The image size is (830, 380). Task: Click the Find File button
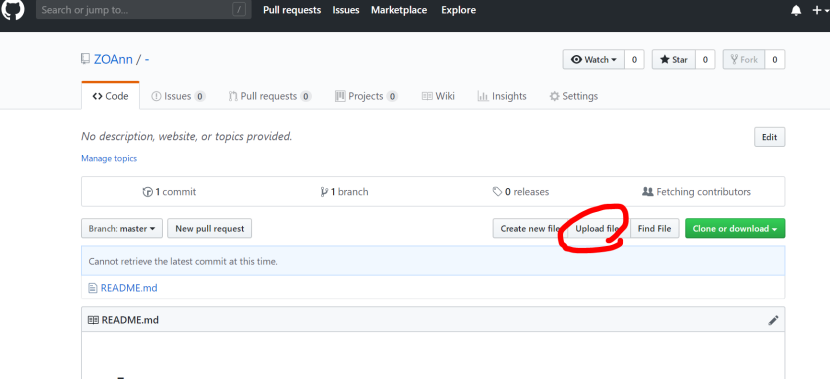tap(654, 229)
